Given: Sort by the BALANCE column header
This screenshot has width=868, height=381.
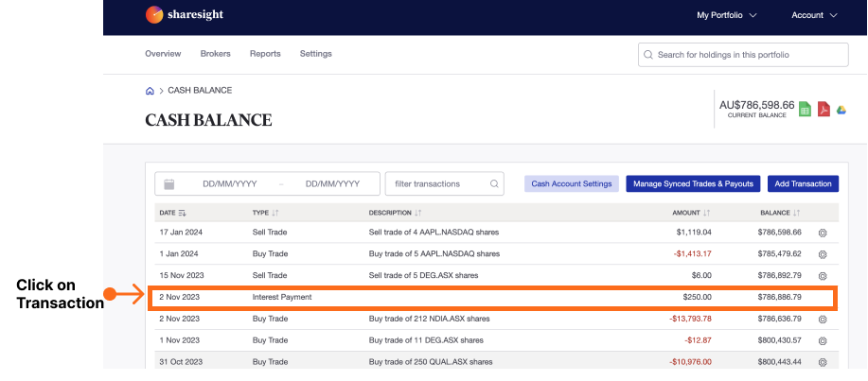Looking at the screenshot, I should 781,213.
